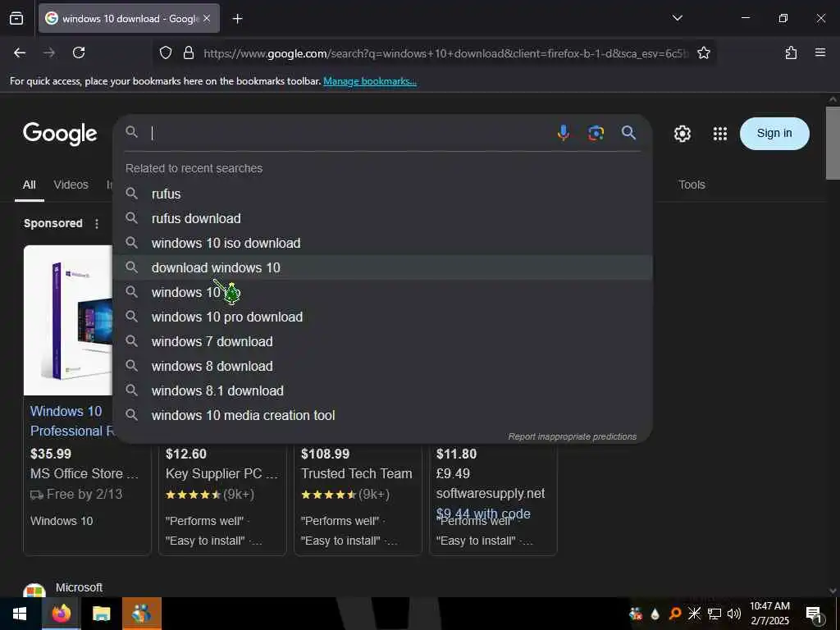840x630 pixels.
Task: Open Google quick settings gear
Action: click(682, 134)
